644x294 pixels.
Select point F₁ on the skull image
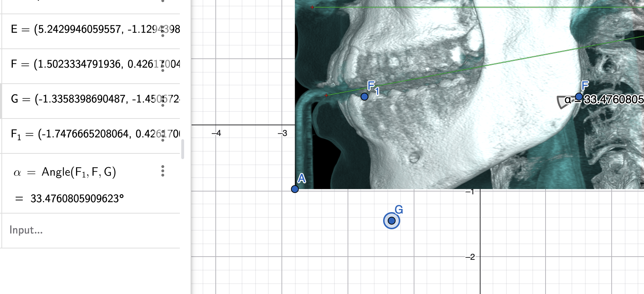364,96
